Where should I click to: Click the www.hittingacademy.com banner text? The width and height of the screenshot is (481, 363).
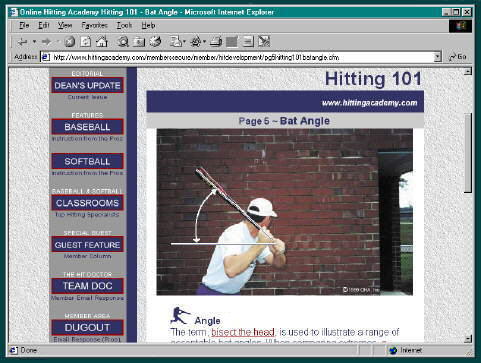tap(369, 103)
